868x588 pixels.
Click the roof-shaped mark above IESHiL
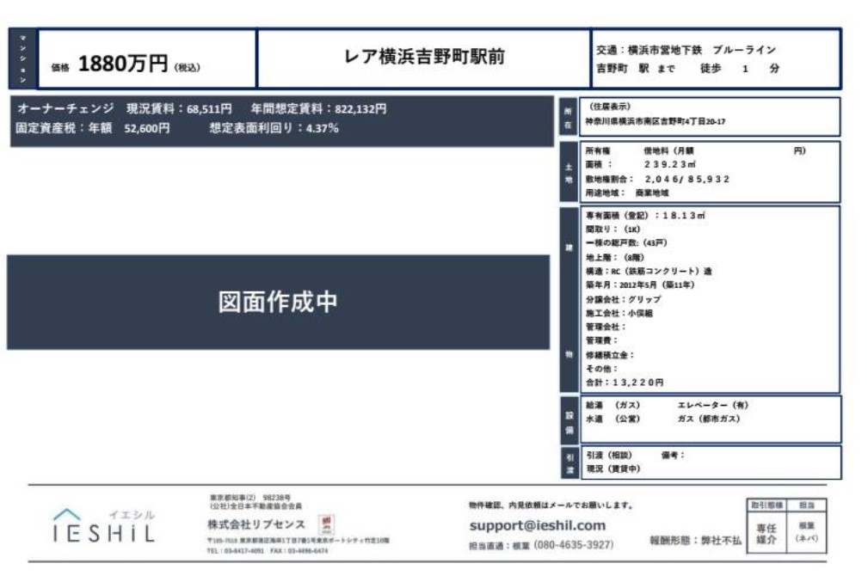[68, 514]
